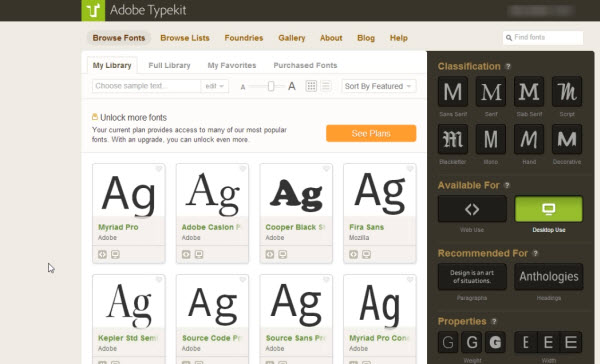The height and width of the screenshot is (364, 600).
Task: Filter by Decorative classification
Action: tap(567, 139)
